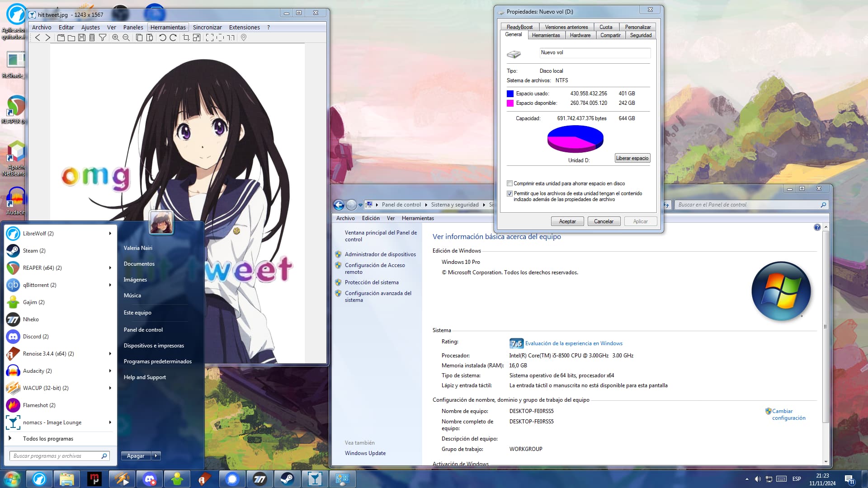
Task: Rotate image counterclockwise in nomacs
Action: (163, 38)
